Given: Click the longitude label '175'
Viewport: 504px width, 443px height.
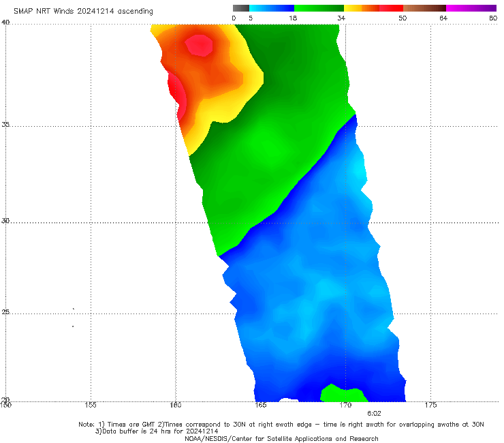Looking at the screenshot, I should (430, 405).
